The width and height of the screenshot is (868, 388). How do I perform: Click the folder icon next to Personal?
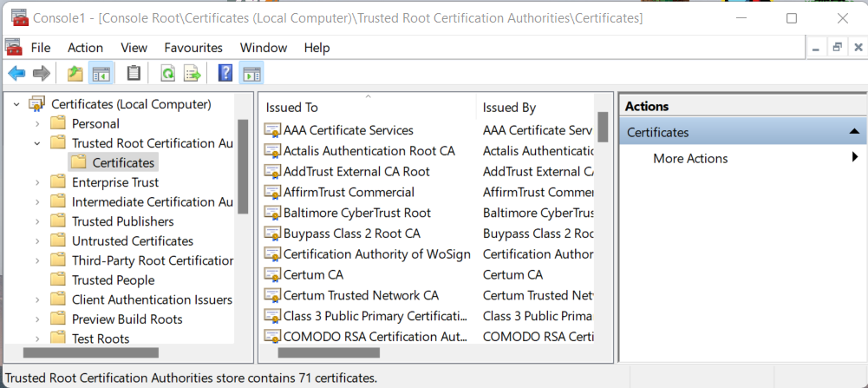point(57,123)
